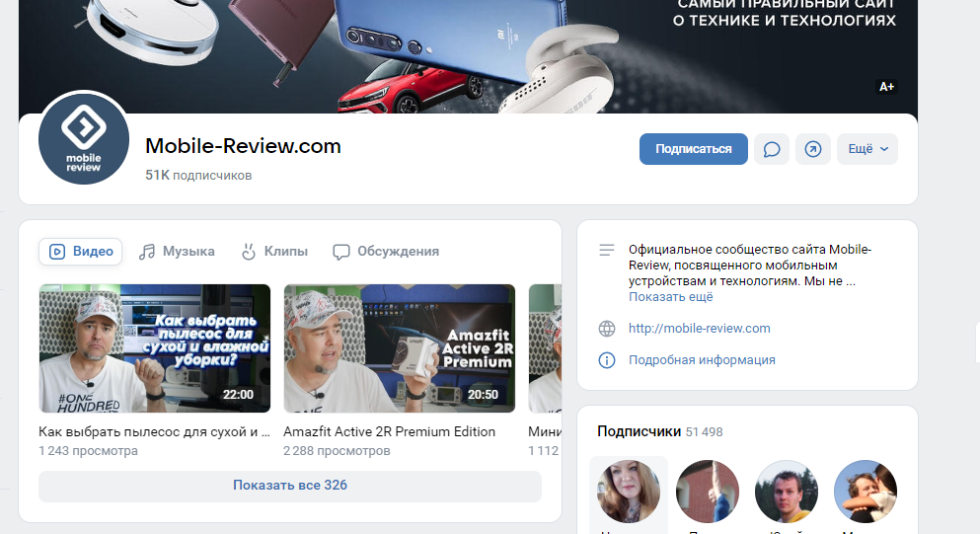Click the A+ badge on cover banner

click(x=886, y=87)
